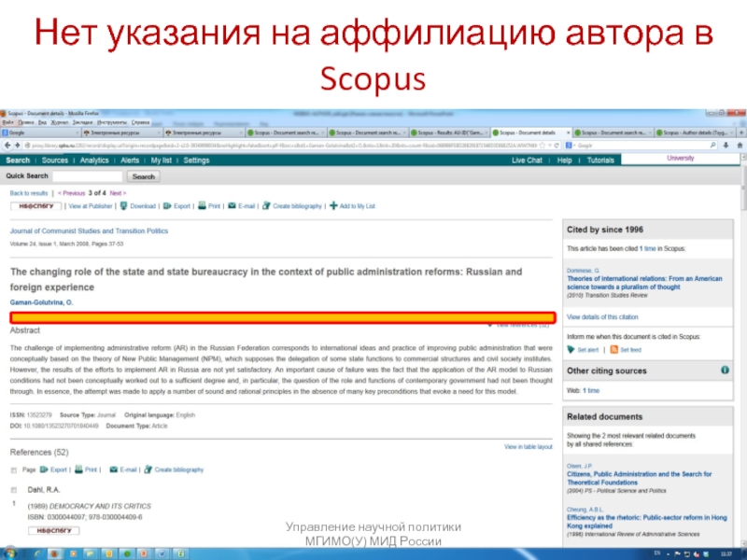
Task: Open a new tab with the plus button
Action: point(741,133)
